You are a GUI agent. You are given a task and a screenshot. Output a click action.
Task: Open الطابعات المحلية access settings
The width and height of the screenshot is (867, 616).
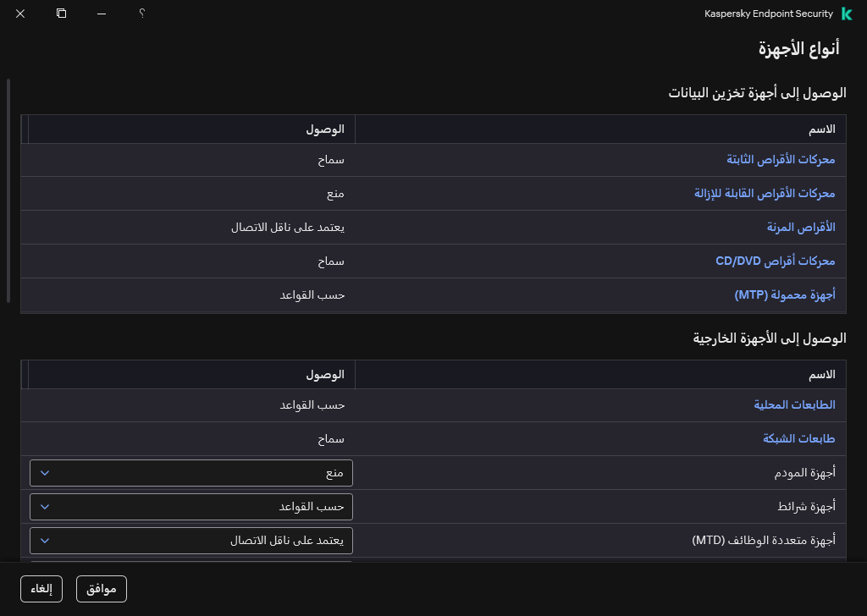[x=794, y=405]
